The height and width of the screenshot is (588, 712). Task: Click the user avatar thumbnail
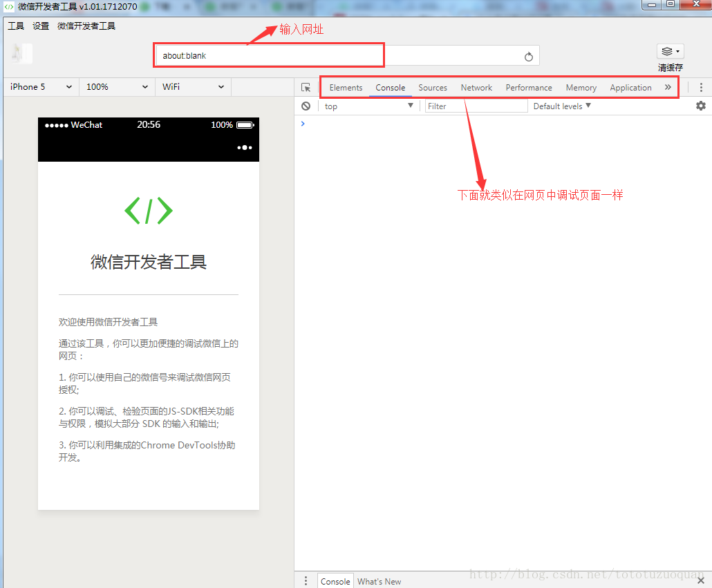(21, 53)
